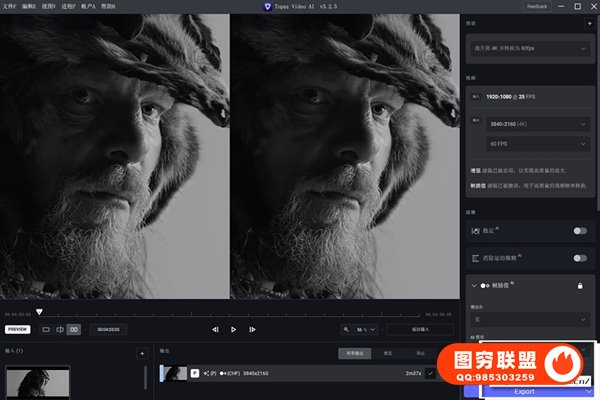Select single view layout icon
The image size is (600, 400).
click(46, 329)
